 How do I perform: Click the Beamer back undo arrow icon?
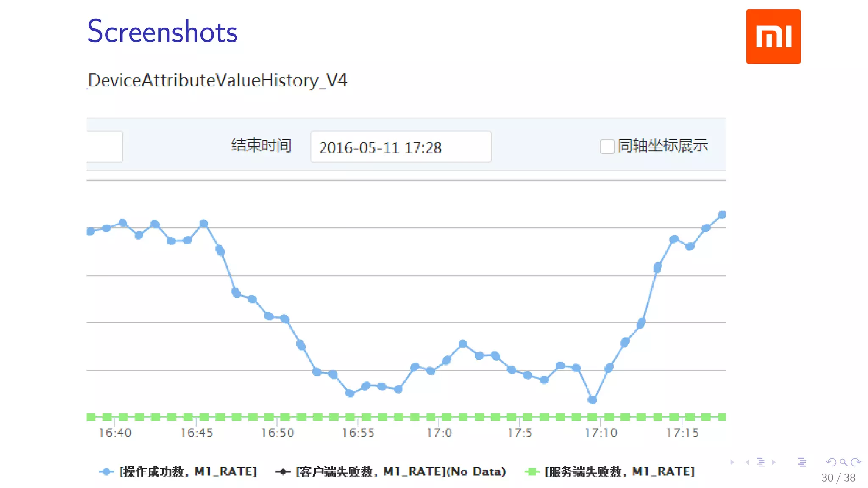click(x=831, y=462)
